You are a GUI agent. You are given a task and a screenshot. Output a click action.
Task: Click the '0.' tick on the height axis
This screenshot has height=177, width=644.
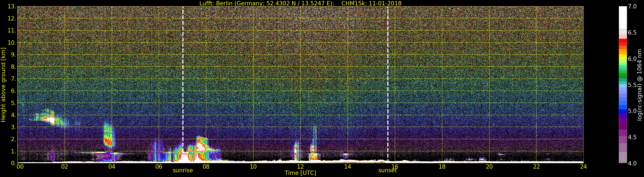pos(14,163)
